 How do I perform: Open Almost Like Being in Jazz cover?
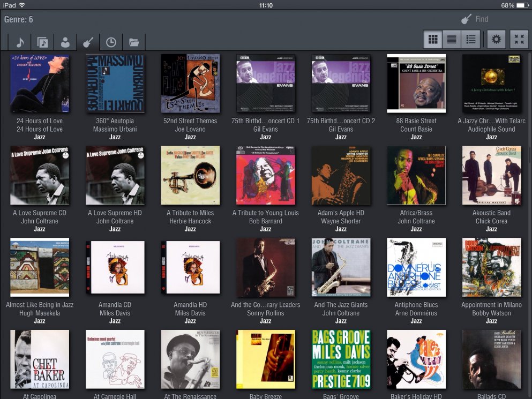[40, 267]
